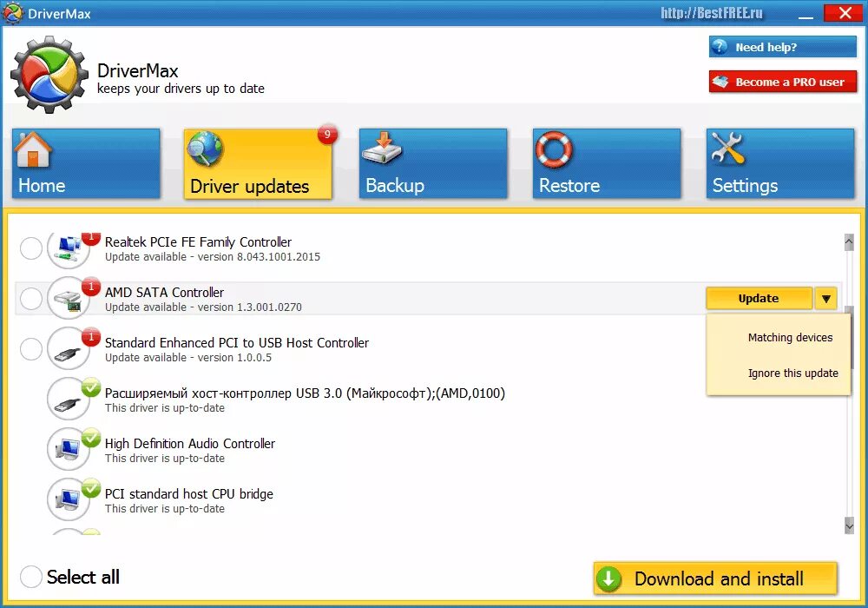Click the Realtek network adapter icon
The image size is (868, 608).
click(69, 248)
